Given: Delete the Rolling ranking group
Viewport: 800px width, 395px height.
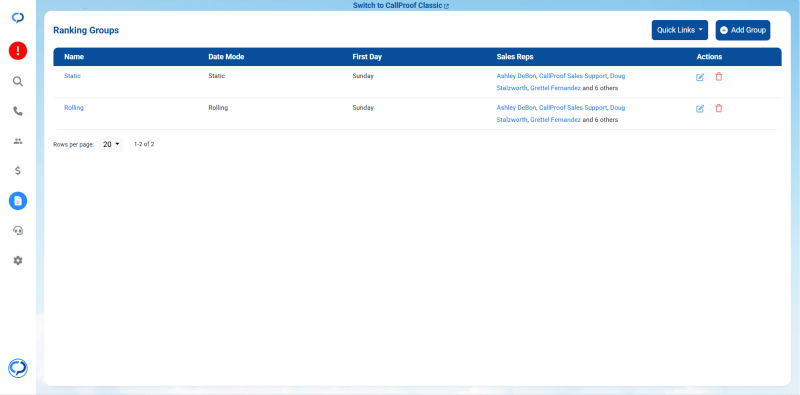Looking at the screenshot, I should click(719, 108).
